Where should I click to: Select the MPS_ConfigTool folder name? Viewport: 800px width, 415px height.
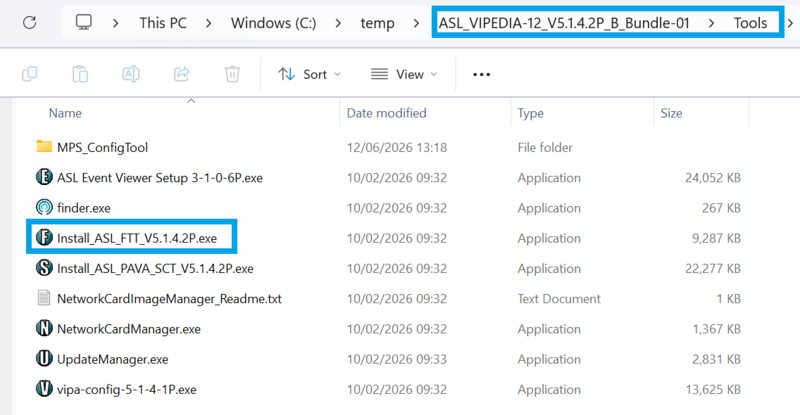pos(103,148)
